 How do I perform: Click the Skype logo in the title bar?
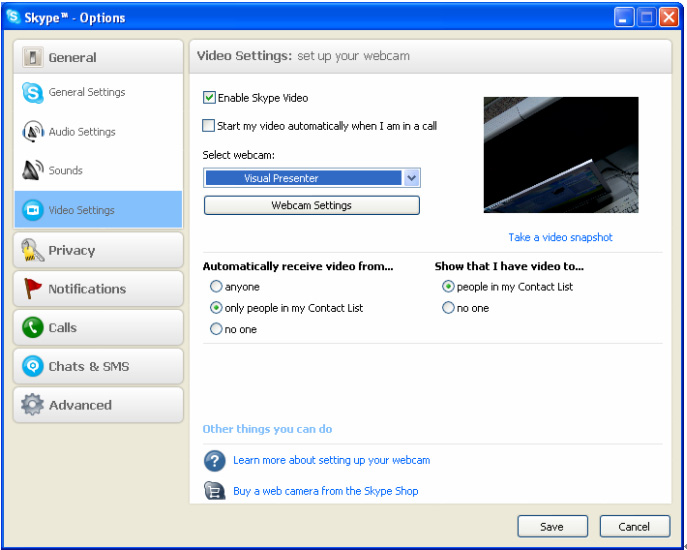(x=14, y=17)
